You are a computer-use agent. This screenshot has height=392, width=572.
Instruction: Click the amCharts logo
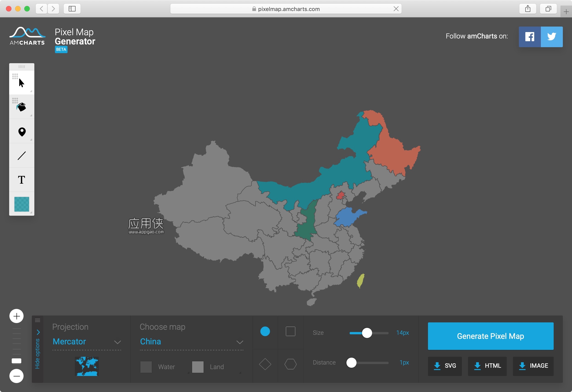click(27, 36)
